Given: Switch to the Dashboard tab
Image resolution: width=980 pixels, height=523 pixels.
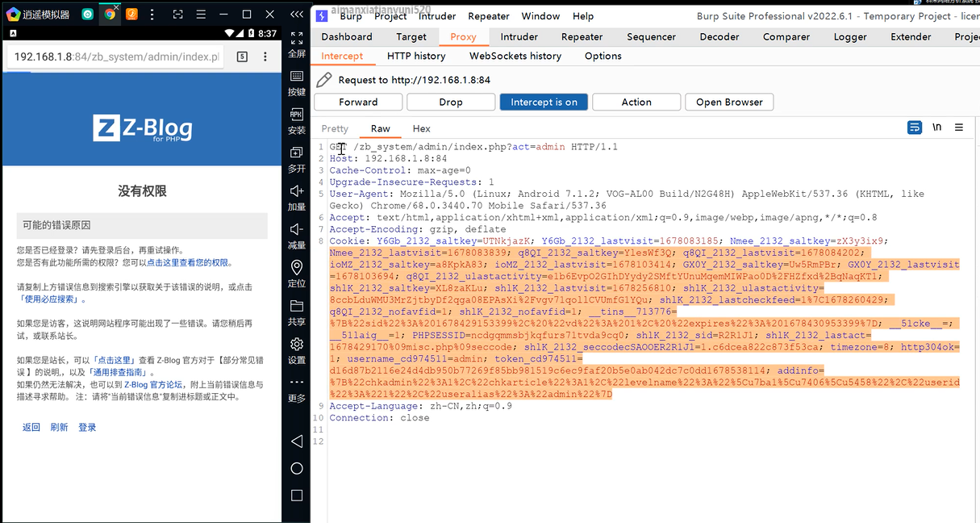Looking at the screenshot, I should 347,37.
